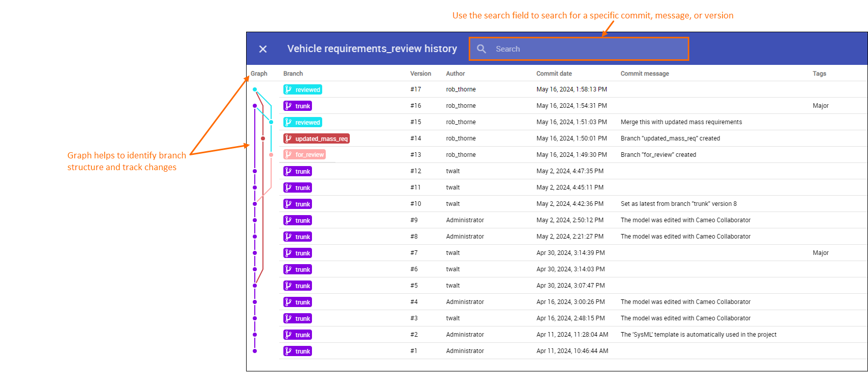Viewport: 868px width, 375px height.
Task: Select the updated_mass_req branch badge
Action: (316, 139)
